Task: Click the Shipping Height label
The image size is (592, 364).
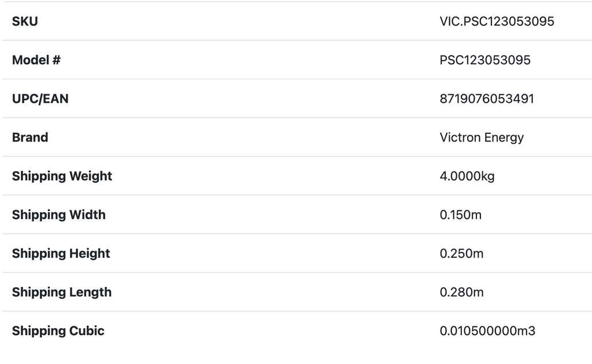Action: pyautogui.click(x=61, y=254)
